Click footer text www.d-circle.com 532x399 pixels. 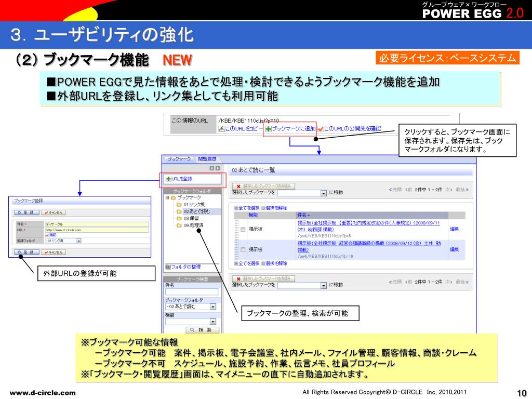pos(43,393)
